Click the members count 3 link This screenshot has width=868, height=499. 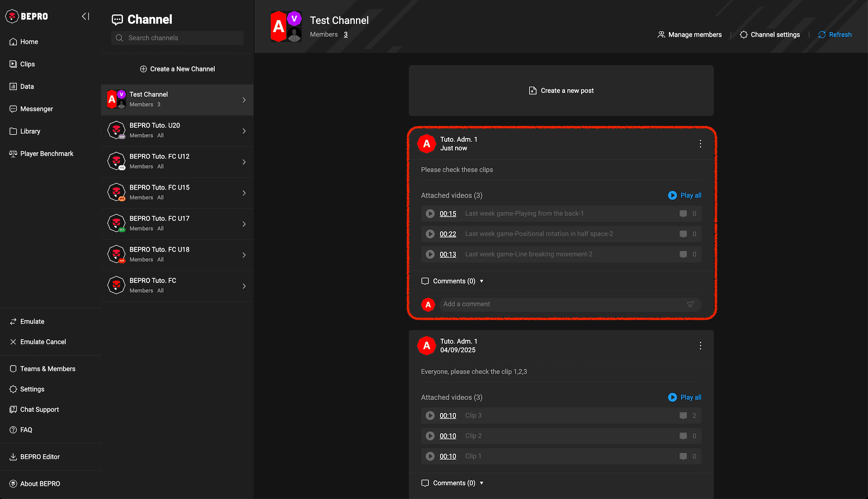pos(345,35)
